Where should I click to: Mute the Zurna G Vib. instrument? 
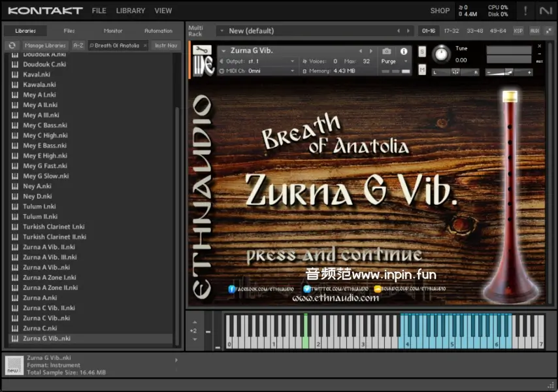422,70
